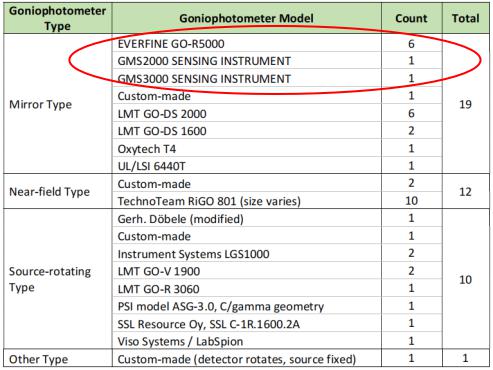
Task: Click SSL Resource Oy, SSL C-1R.1600.2A cell
Action: 247,324
